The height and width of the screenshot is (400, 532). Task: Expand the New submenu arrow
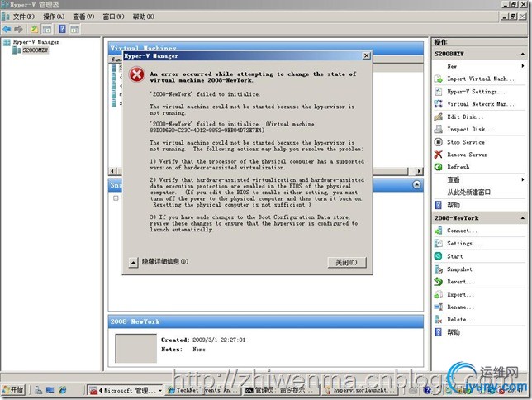pos(522,66)
